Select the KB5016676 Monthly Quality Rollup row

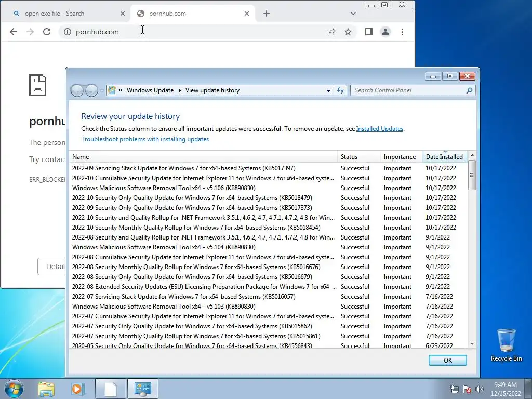(x=268, y=267)
